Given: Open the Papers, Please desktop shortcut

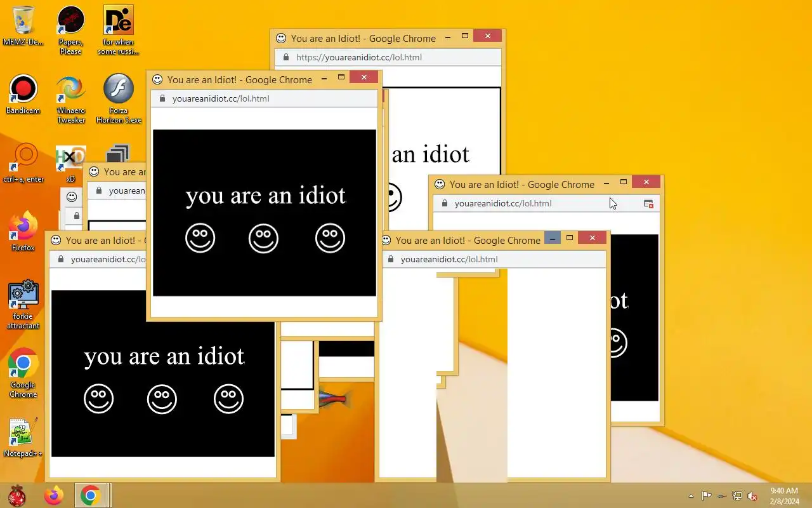Looking at the screenshot, I should click(x=70, y=30).
